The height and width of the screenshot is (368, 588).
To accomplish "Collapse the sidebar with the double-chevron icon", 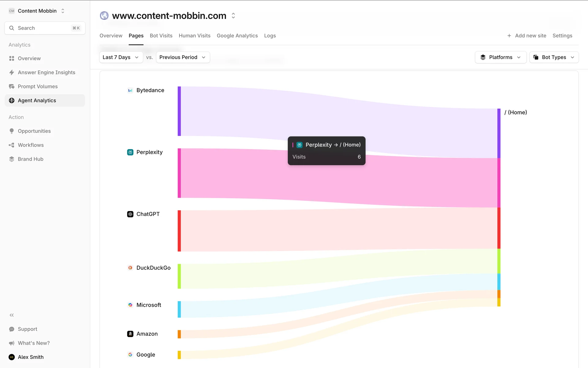I will (12, 315).
